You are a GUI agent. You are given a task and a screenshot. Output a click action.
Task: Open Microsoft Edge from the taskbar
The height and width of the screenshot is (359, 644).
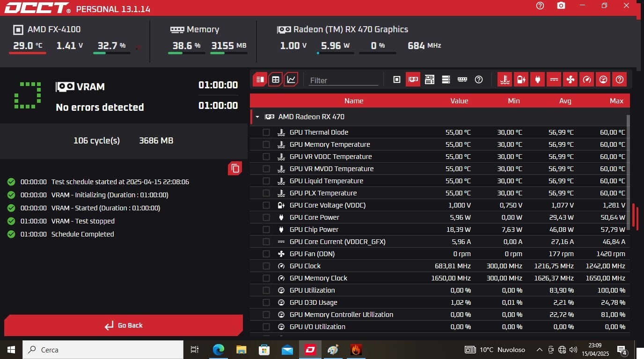[219, 349]
